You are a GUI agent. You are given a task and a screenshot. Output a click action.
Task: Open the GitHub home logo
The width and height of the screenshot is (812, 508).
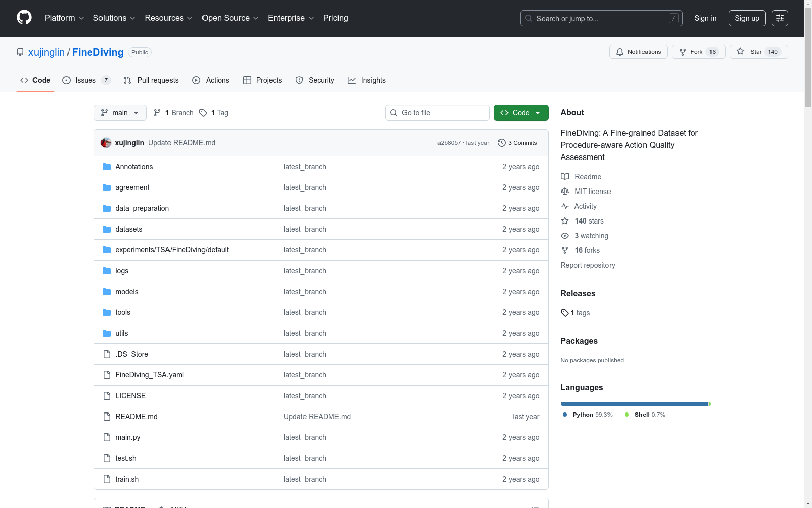[x=24, y=18]
